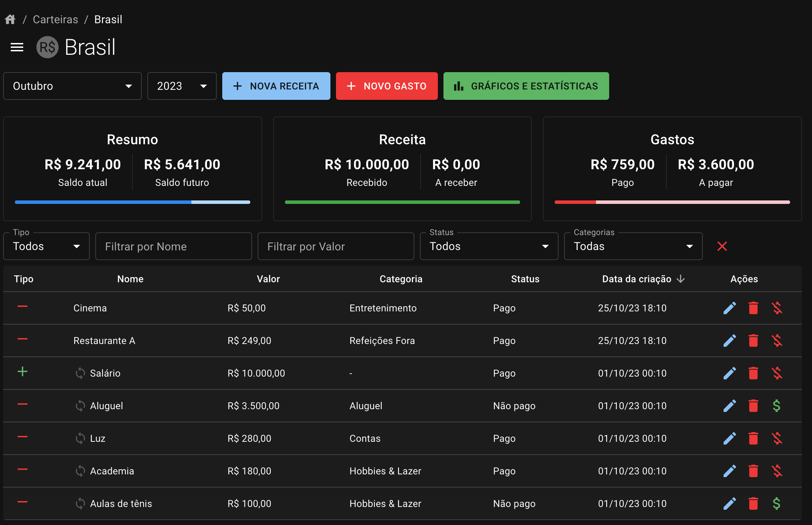Click the 'Saldo futuro' label

(x=182, y=182)
